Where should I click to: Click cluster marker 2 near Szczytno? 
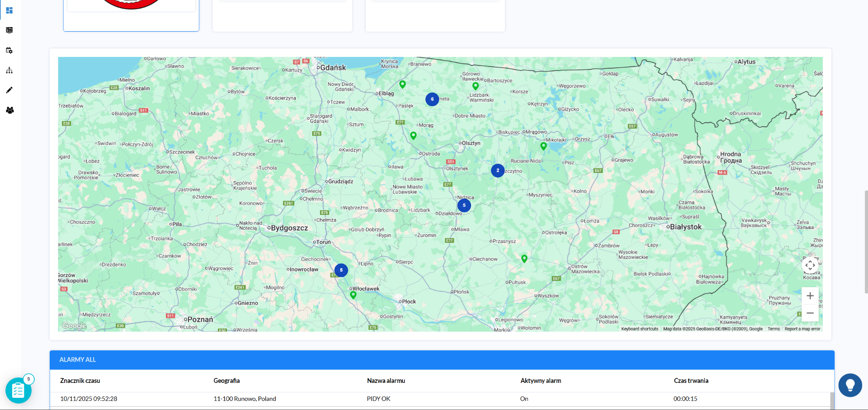[498, 171]
